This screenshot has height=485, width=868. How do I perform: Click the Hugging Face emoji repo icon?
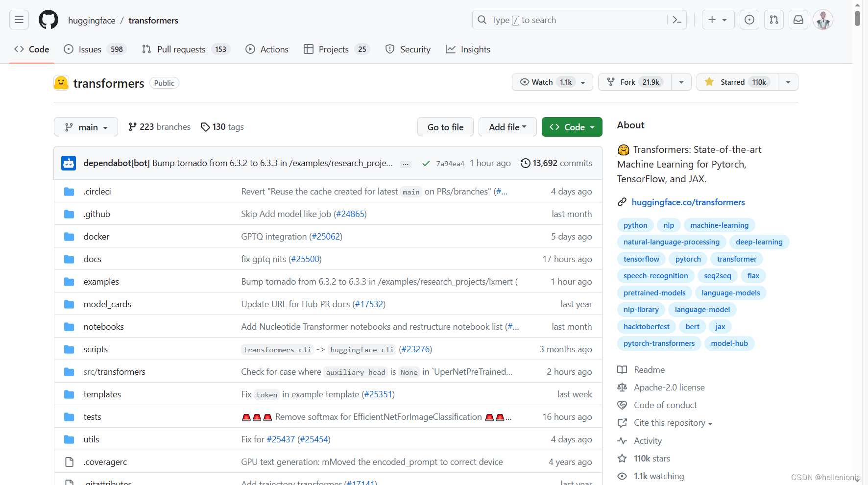[61, 83]
